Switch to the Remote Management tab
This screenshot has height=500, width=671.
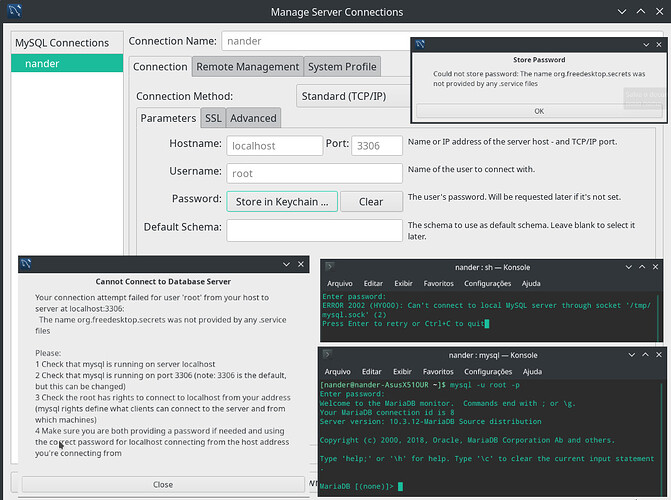pyautogui.click(x=247, y=67)
